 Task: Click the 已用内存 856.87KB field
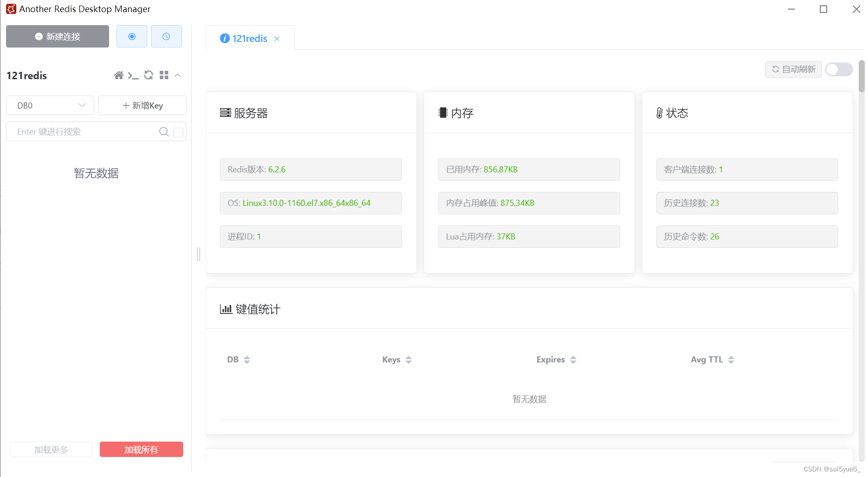(x=529, y=170)
